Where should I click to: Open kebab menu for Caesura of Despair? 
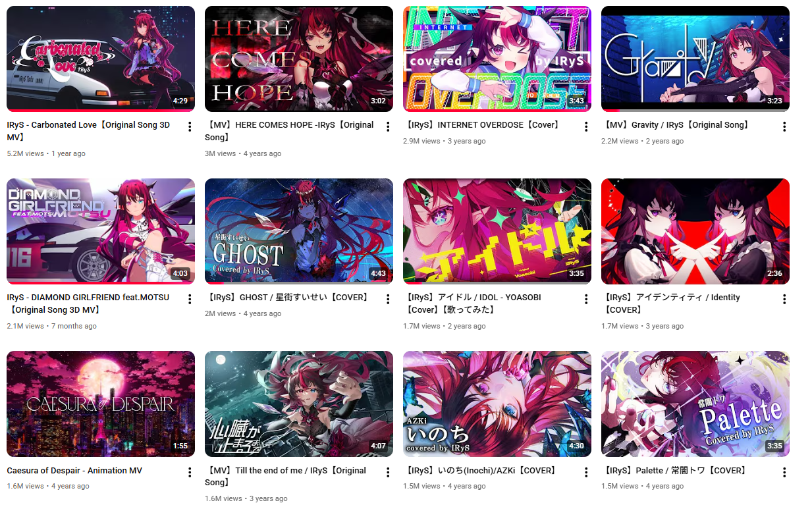point(190,472)
